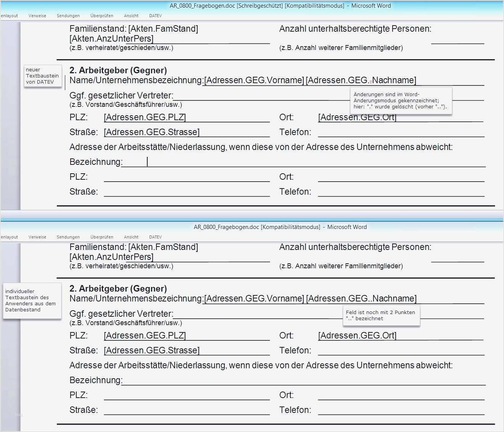Click the AR_0800_Fragebogen.doc title bar
Viewport: 504px width, 432px height.
[280, 6]
